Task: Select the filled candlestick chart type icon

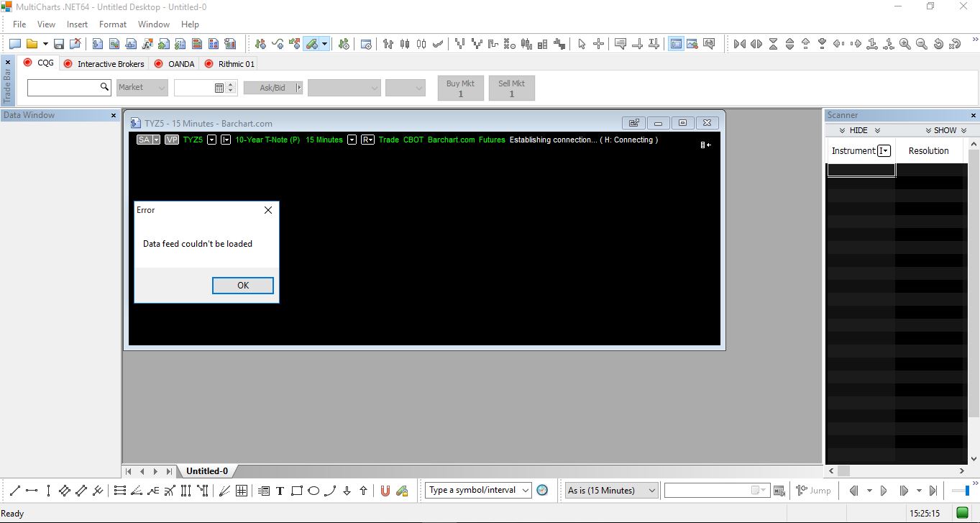Action: tap(405, 44)
